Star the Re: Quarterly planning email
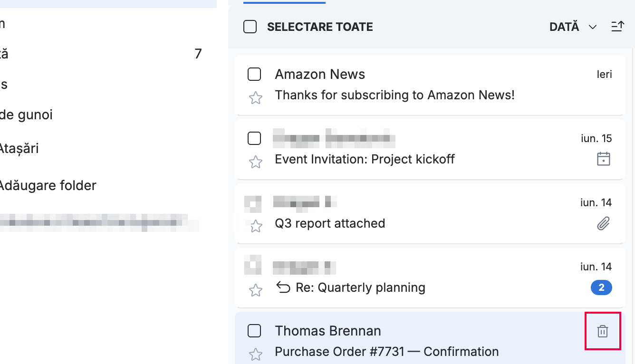Viewport: 635px width, 364px height. click(x=256, y=290)
